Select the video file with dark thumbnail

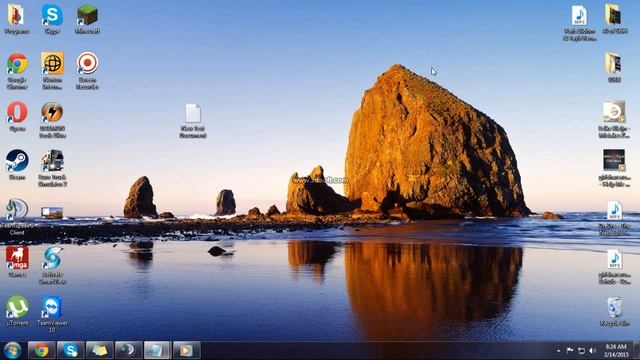[614, 168]
